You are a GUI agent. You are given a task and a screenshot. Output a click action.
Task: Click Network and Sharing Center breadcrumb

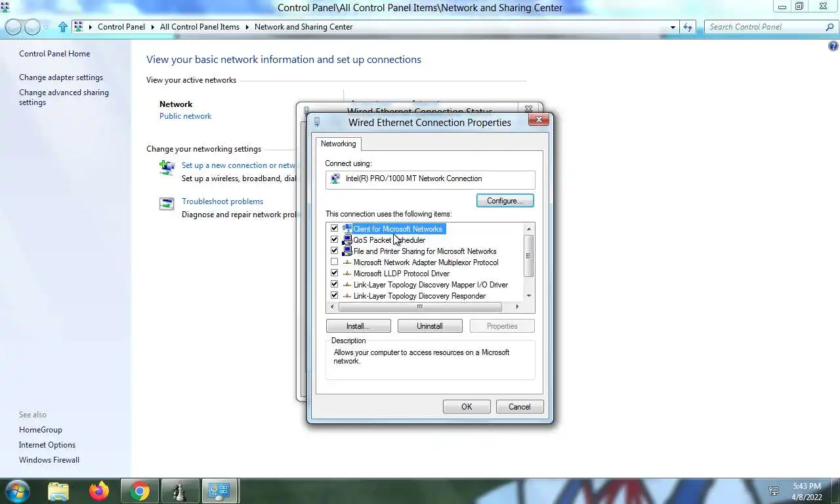coord(303,27)
